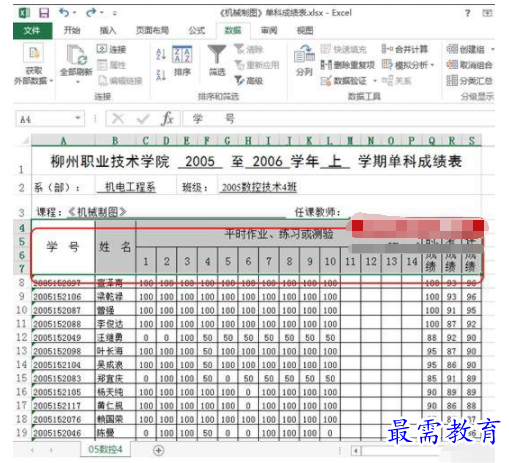Expand What-If Analysis dropdown arrow
509x463 pixels.
click(x=432, y=65)
